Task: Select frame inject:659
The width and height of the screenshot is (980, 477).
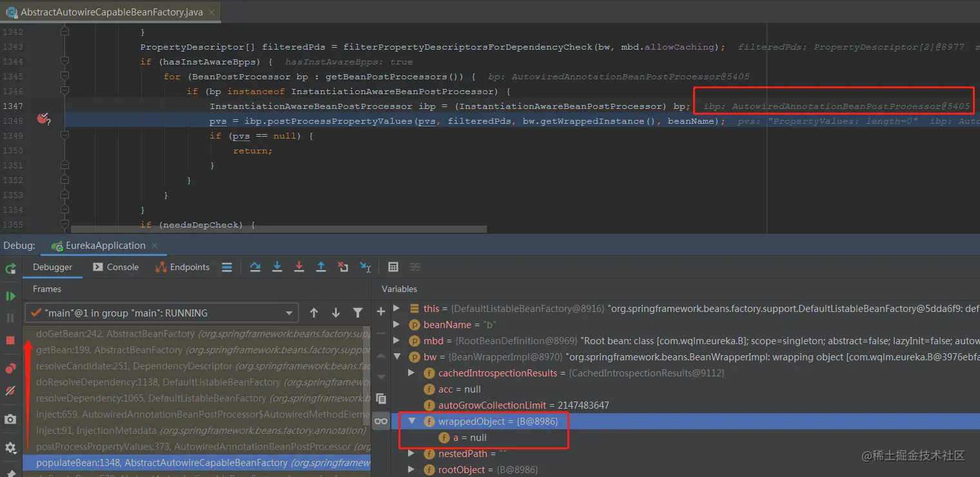Action: [197, 414]
